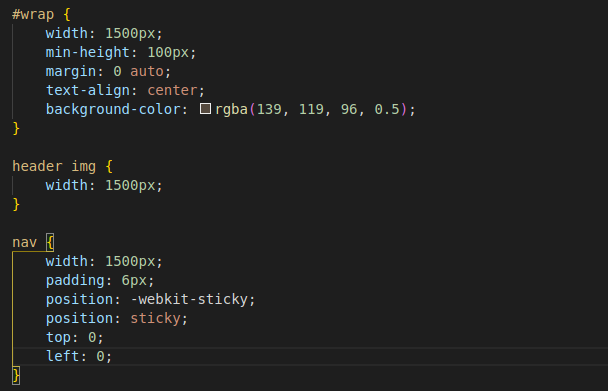Viewport: 608px width, 391px height.
Task: Open the rgba color swatch picker
Action: (206, 109)
